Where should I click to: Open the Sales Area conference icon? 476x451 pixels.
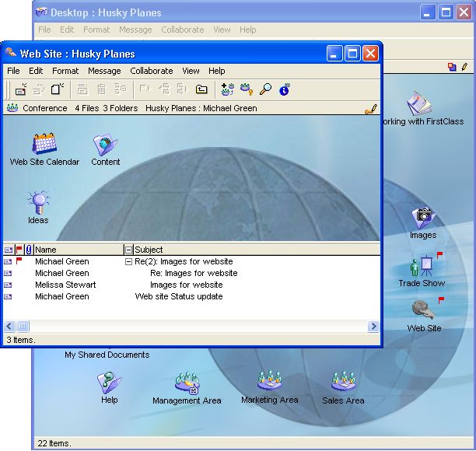343,383
